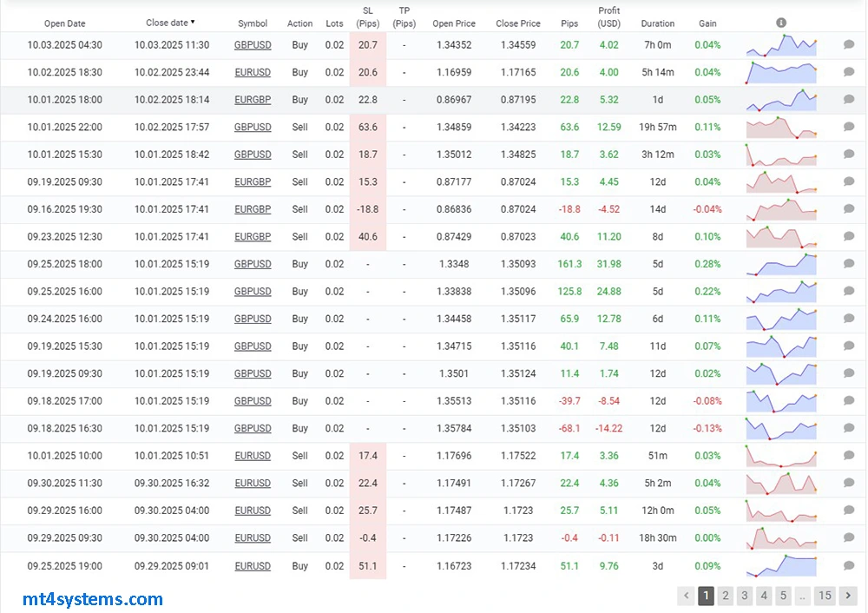Open the comment bubble on the 10.01.2025 EURUSD sell row
Screen dimensions: 868x613
(x=848, y=455)
